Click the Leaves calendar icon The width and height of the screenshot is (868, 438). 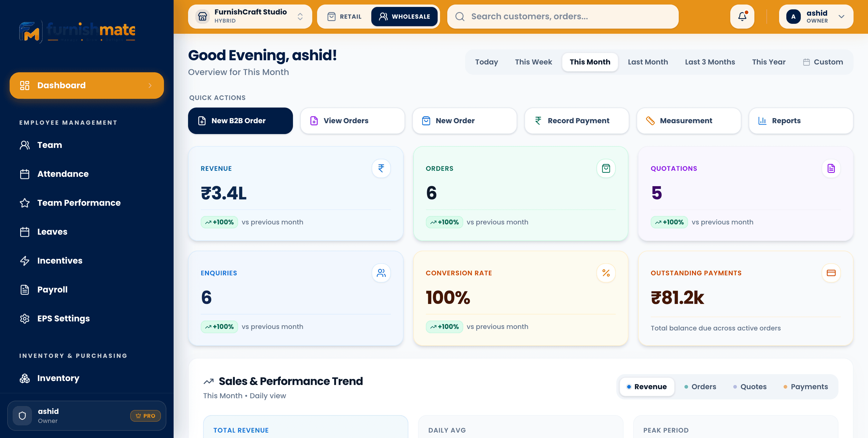coord(25,232)
